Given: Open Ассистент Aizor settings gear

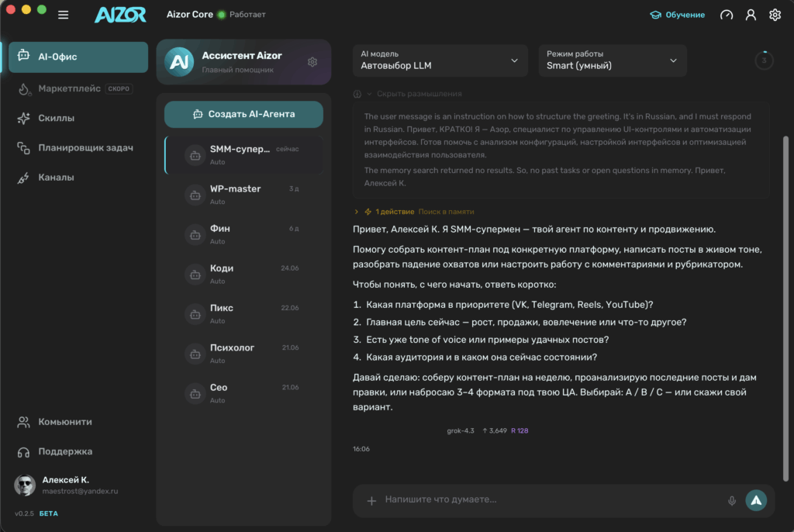Looking at the screenshot, I should (x=312, y=62).
